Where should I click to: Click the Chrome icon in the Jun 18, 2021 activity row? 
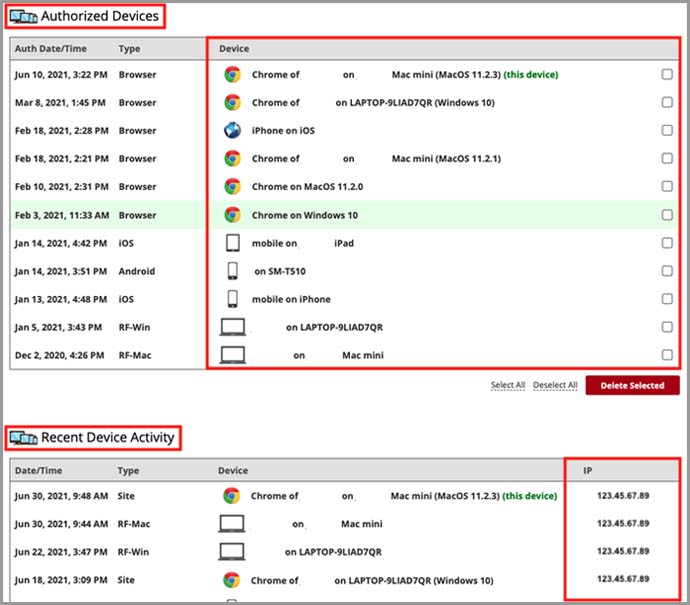[231, 580]
